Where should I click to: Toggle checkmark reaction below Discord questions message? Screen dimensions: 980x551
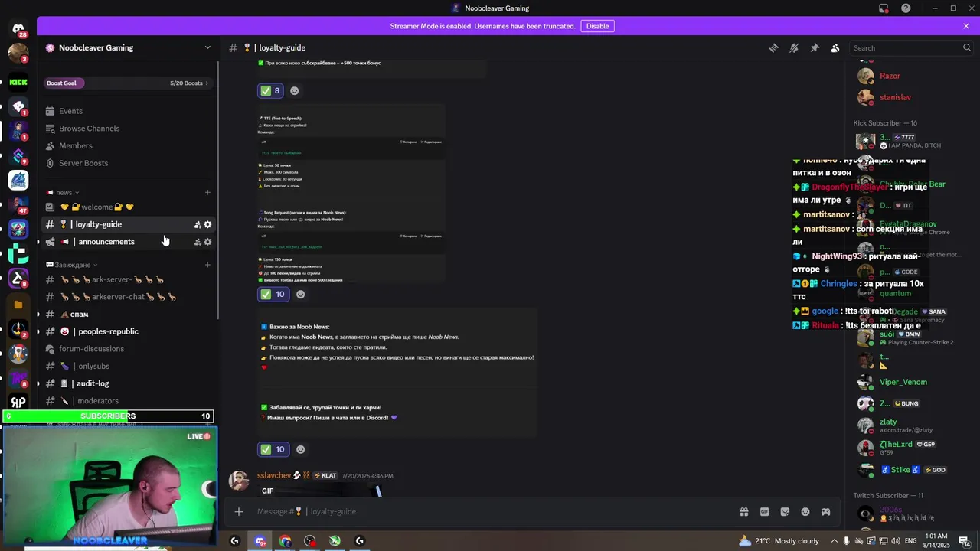(x=273, y=449)
